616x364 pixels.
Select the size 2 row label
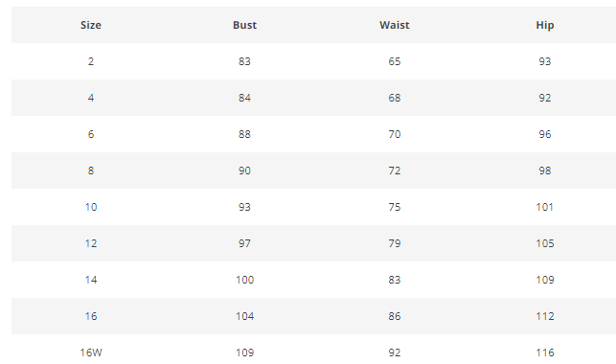tap(91, 61)
